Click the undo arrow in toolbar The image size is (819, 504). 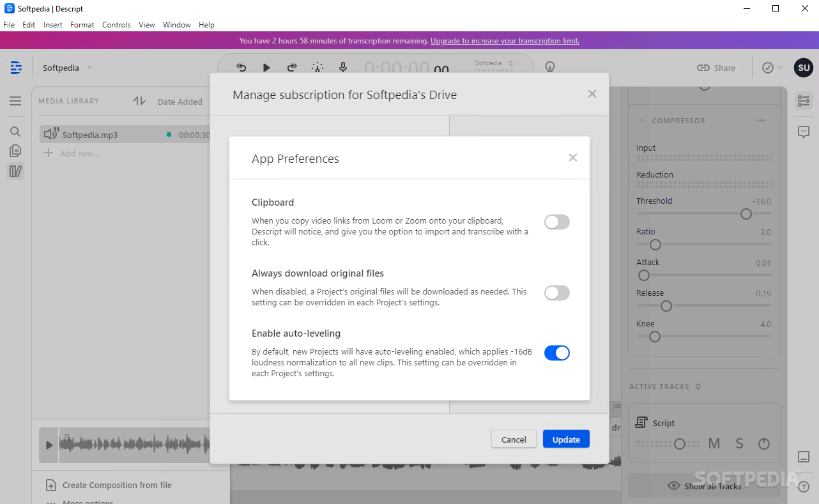[x=241, y=68]
